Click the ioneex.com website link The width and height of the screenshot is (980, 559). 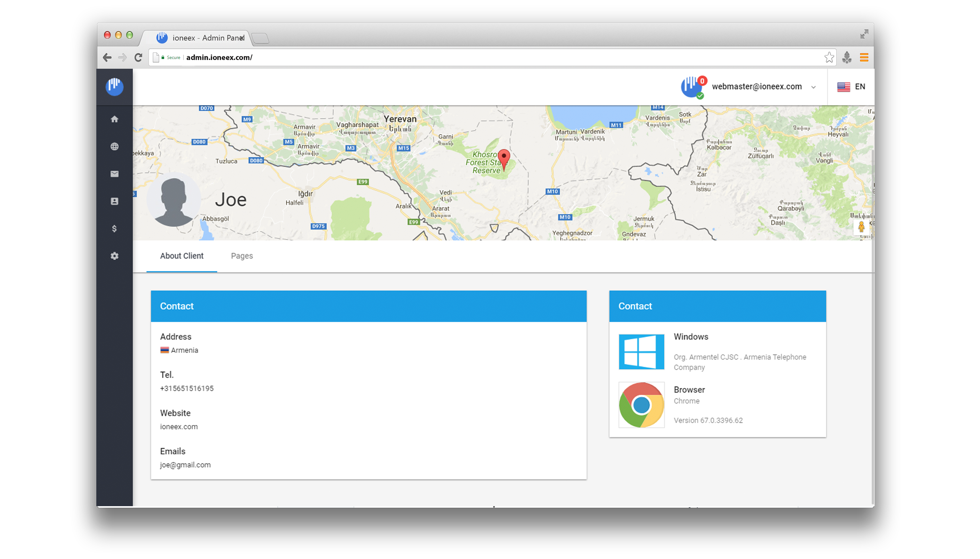pos(179,426)
